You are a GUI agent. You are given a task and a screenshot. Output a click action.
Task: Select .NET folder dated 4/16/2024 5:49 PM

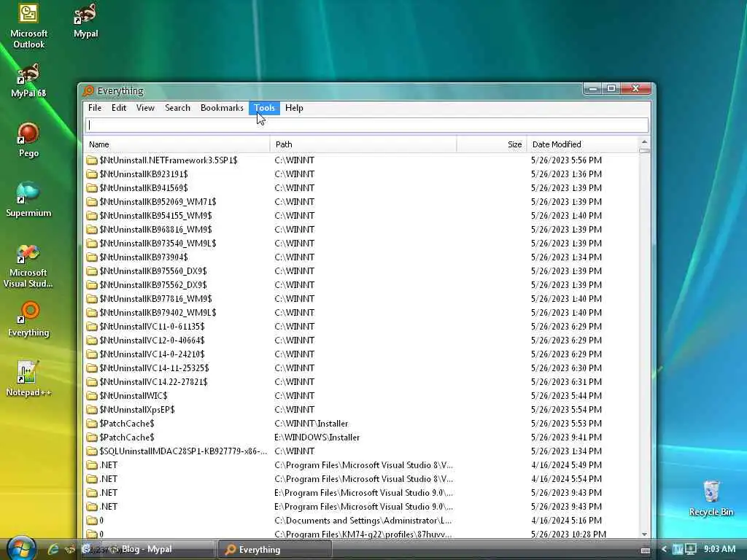click(361, 464)
